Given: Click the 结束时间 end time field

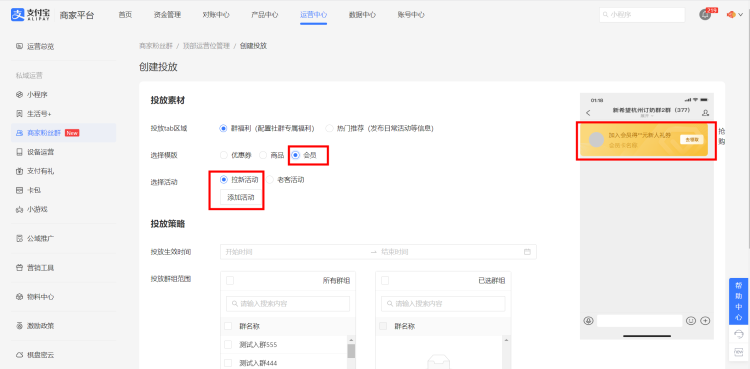Looking at the screenshot, I should pos(450,252).
